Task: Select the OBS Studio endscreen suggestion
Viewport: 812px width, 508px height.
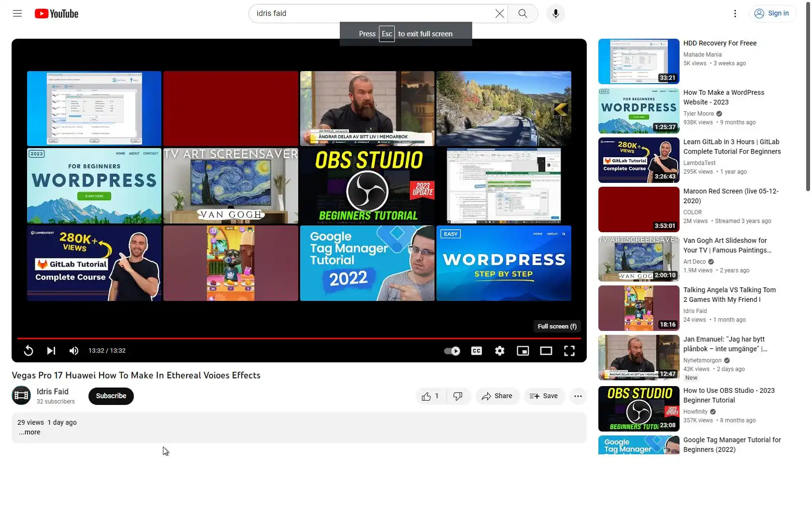Action: pyautogui.click(x=367, y=186)
